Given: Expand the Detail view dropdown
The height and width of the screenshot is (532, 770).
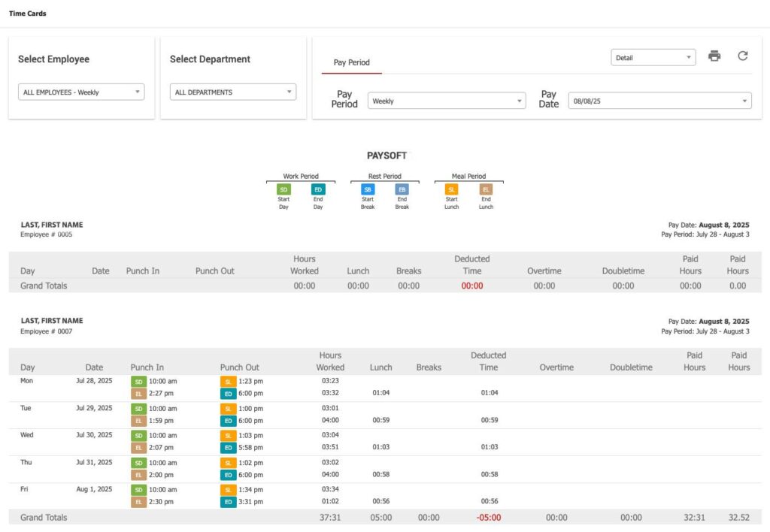Looking at the screenshot, I should coord(653,57).
